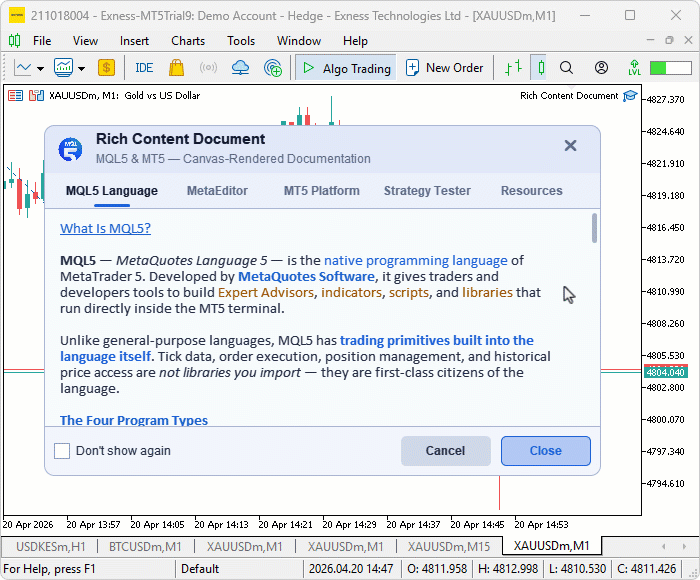Screen dimensions: 700x580
Task: Open the Charts menu
Action: pos(188,41)
